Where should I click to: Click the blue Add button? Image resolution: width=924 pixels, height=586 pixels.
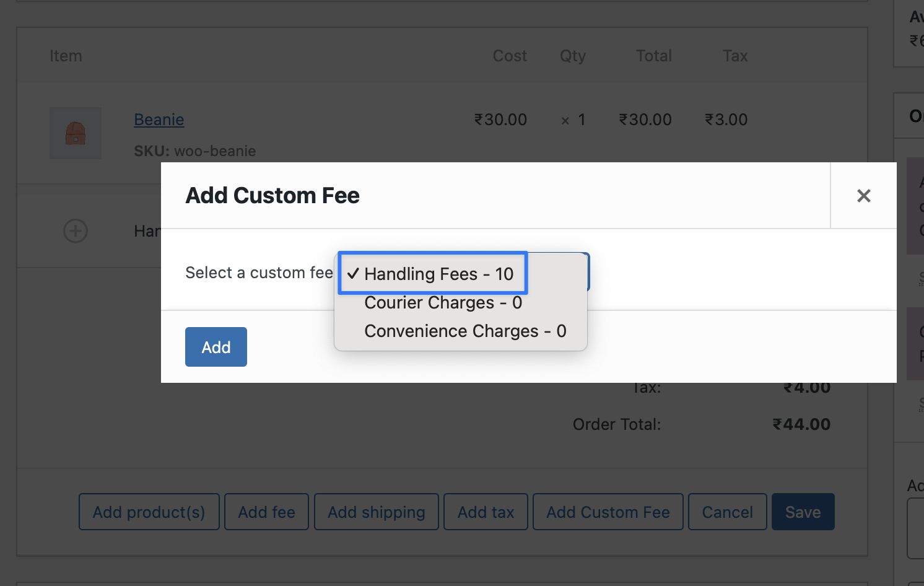[216, 347]
